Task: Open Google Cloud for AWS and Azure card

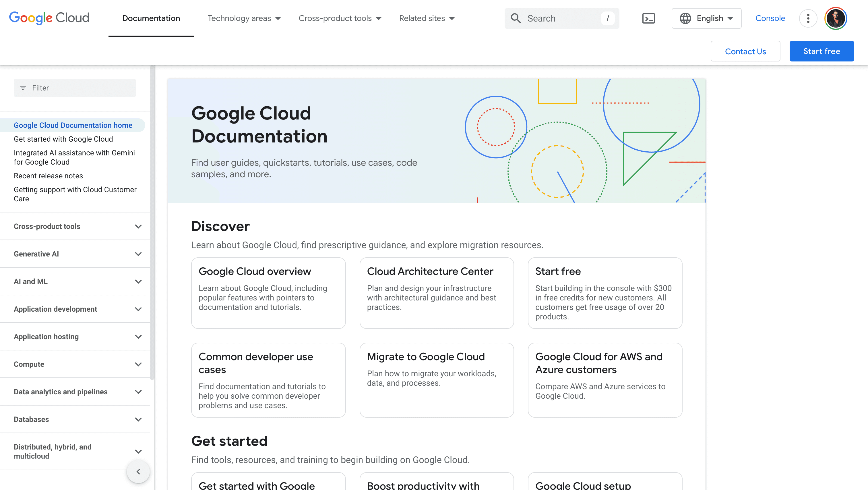Action: point(605,380)
